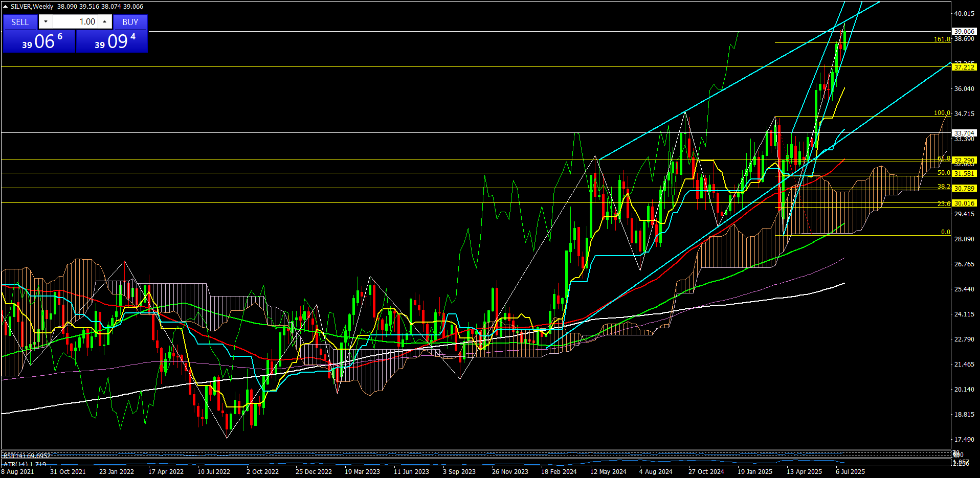The width and height of the screenshot is (980, 478).
Task: Select the yellow 30.789 price tag
Action: point(964,188)
